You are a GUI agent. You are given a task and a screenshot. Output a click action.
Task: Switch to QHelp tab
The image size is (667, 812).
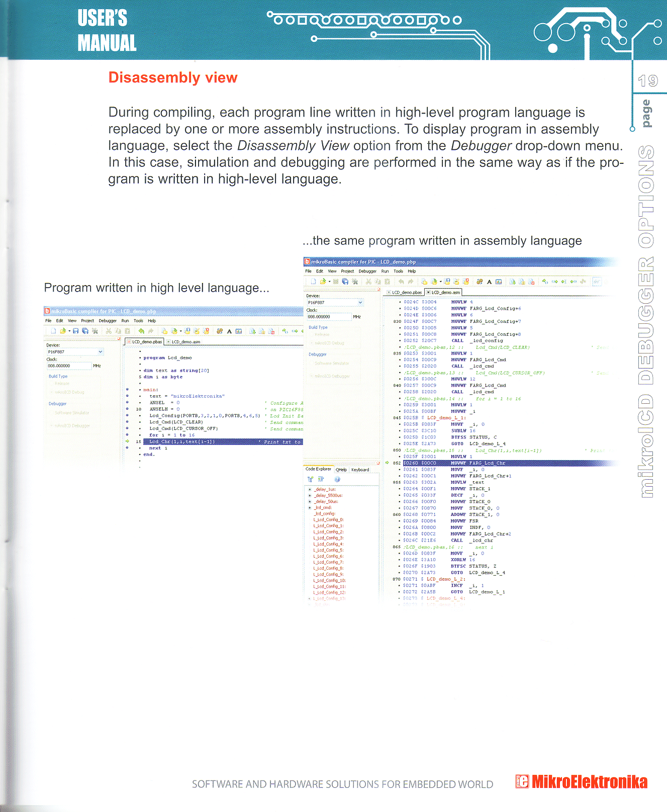click(341, 470)
